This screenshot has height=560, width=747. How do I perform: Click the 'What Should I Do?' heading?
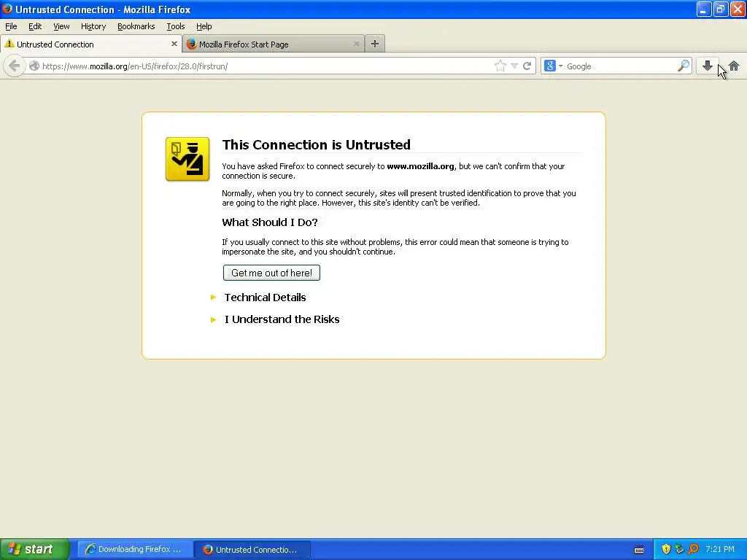click(270, 222)
